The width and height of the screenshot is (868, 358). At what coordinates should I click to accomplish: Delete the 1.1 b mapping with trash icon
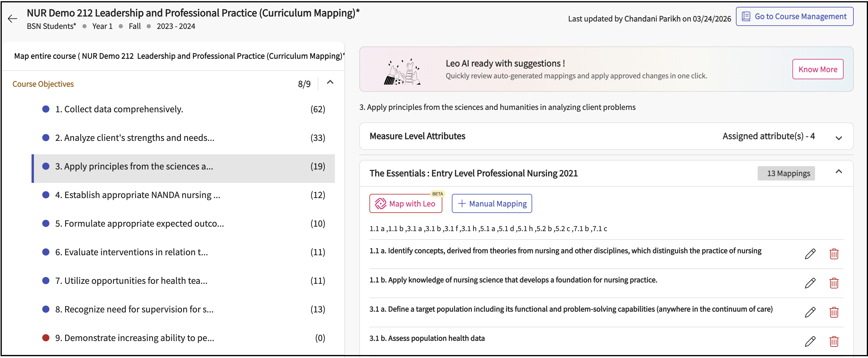833,283
